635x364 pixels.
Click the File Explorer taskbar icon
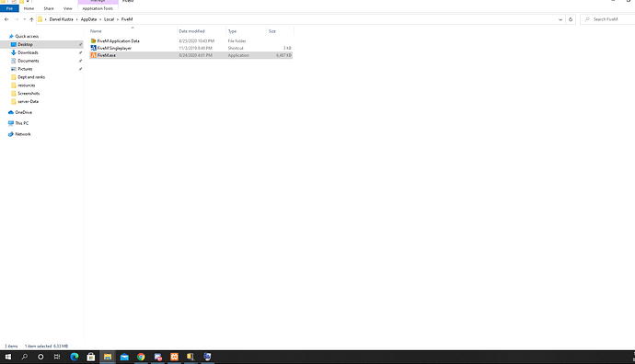pyautogui.click(x=108, y=357)
